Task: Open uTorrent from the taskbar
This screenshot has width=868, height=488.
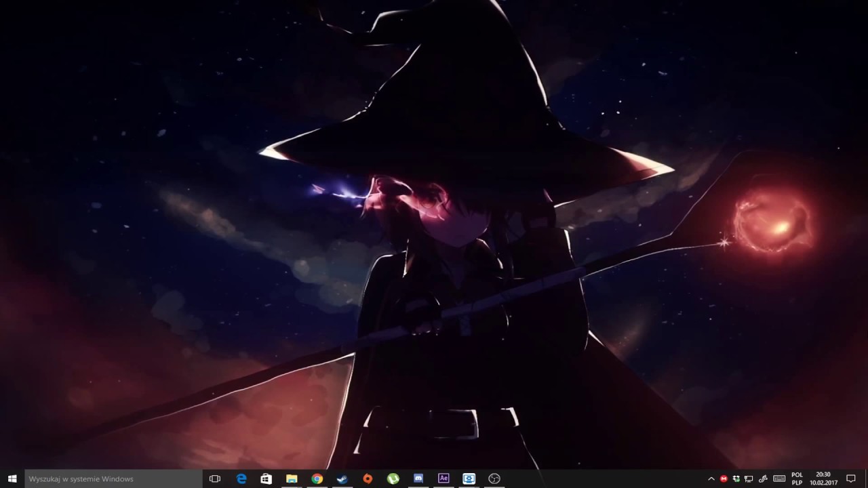Action: (x=393, y=479)
